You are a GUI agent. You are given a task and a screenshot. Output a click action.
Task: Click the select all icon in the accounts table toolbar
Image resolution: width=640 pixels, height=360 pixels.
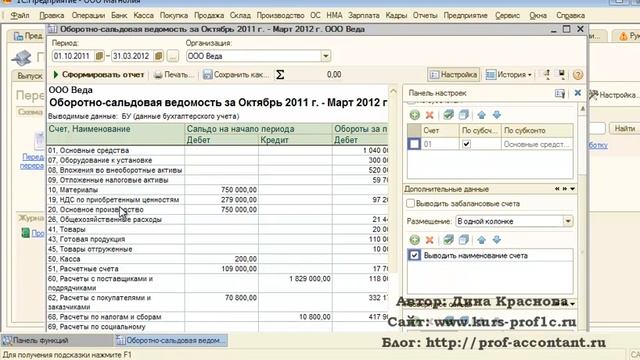coord(448,115)
